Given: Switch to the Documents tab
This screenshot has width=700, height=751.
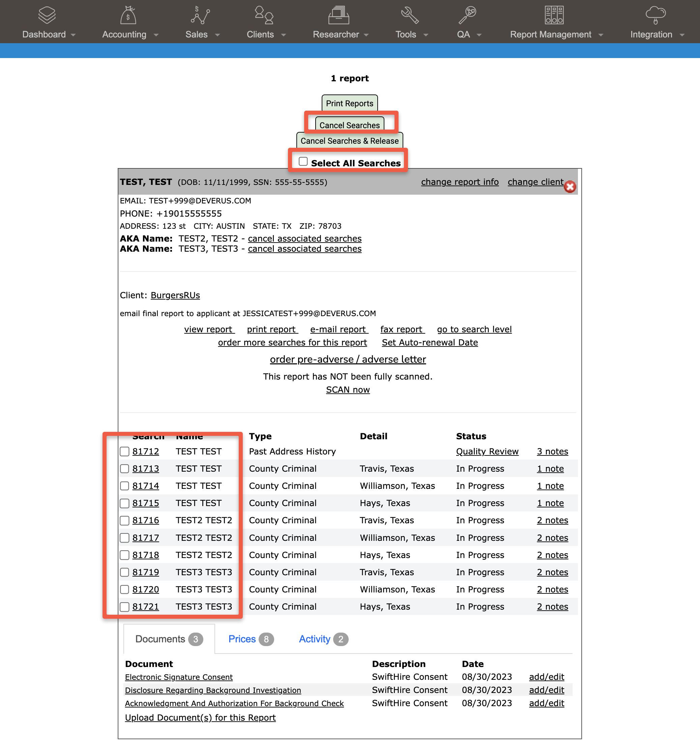Looking at the screenshot, I should (x=169, y=639).
